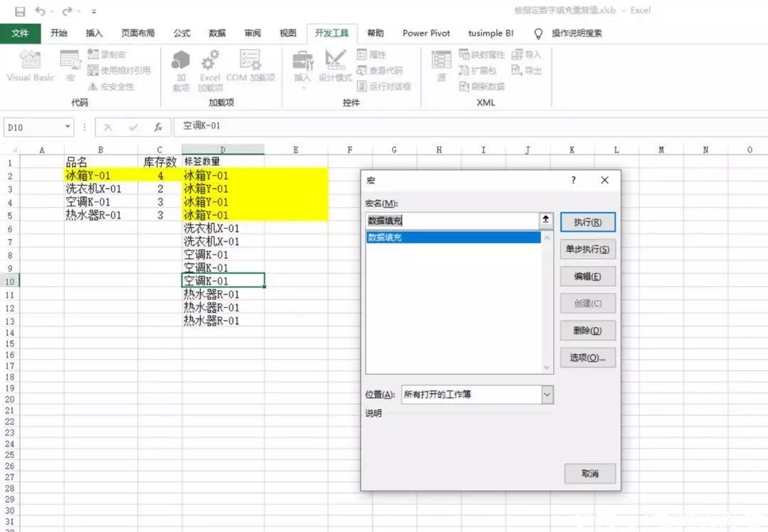This screenshot has height=532, width=768.
Task: Click the formula bar Enter checkmark icon
Action: 133,127
